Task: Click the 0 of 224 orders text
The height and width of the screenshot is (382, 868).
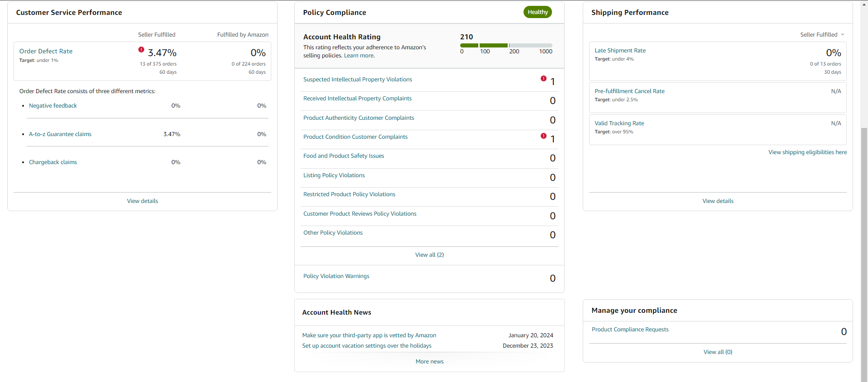Action: (249, 64)
